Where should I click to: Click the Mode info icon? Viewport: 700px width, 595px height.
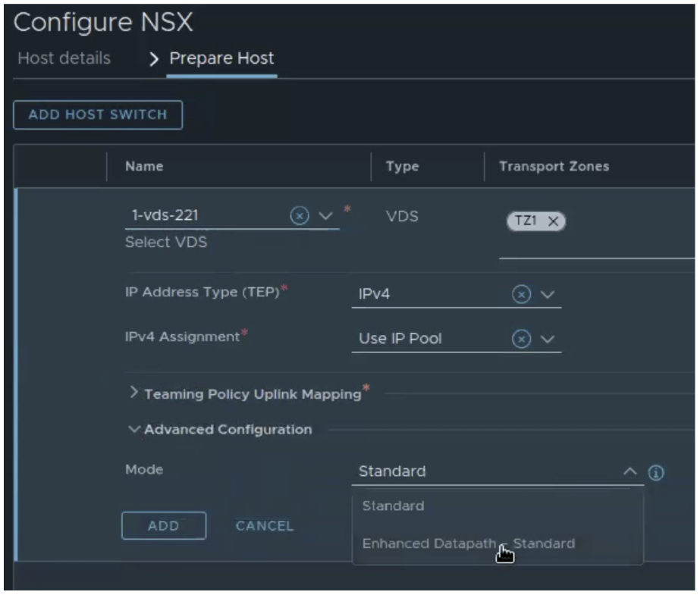[x=657, y=472]
